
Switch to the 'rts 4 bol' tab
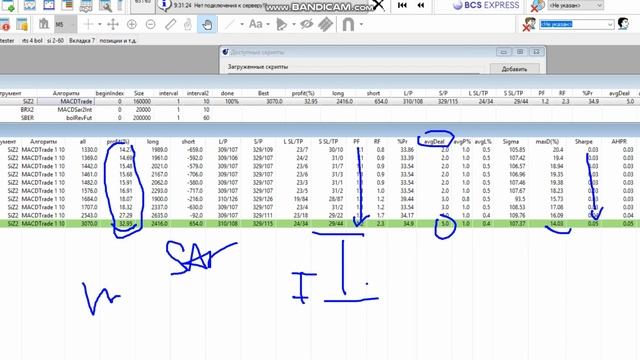32,40
